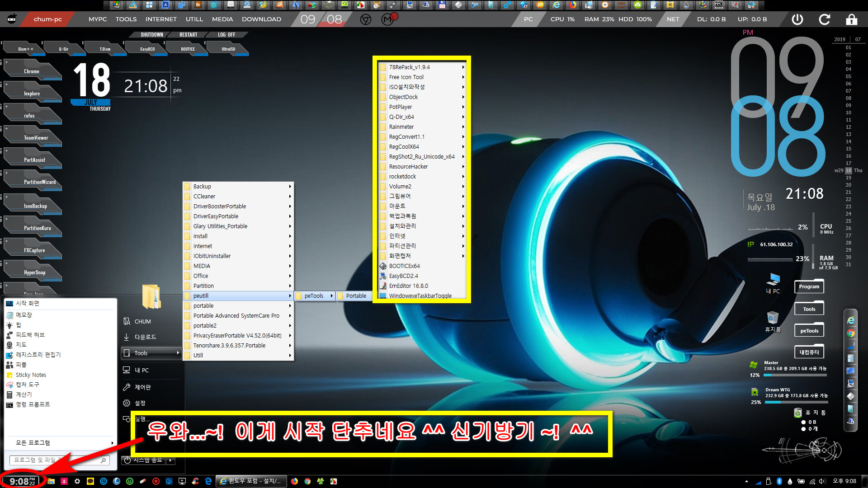868x488 pixels.
Task: Open the 윈도우 포럼 taskbar window button
Action: [x=251, y=481]
